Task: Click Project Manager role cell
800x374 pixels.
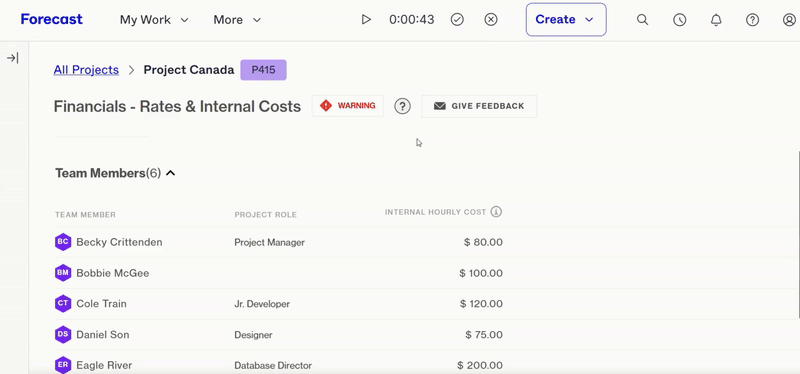Action: (269, 242)
